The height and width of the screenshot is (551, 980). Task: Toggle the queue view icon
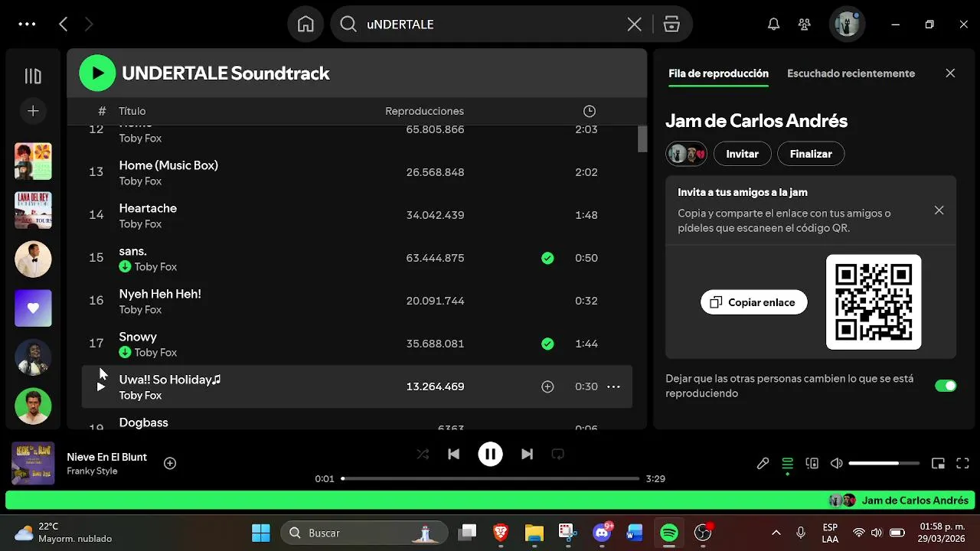787,463
